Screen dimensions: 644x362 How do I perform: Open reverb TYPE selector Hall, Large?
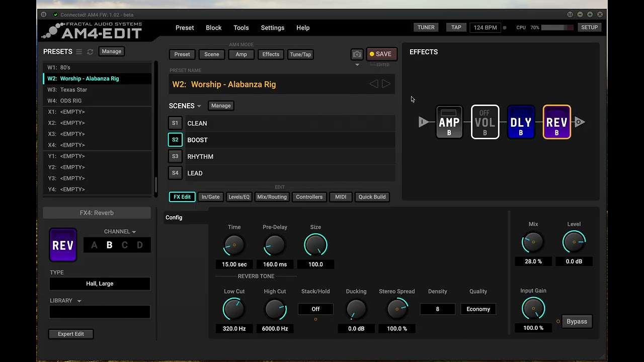tap(100, 284)
